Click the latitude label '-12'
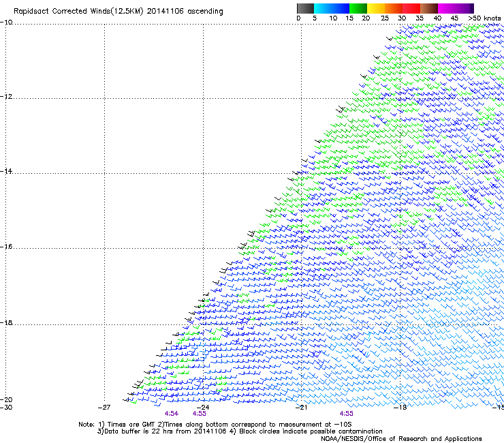504x443 pixels. pyautogui.click(x=6, y=97)
